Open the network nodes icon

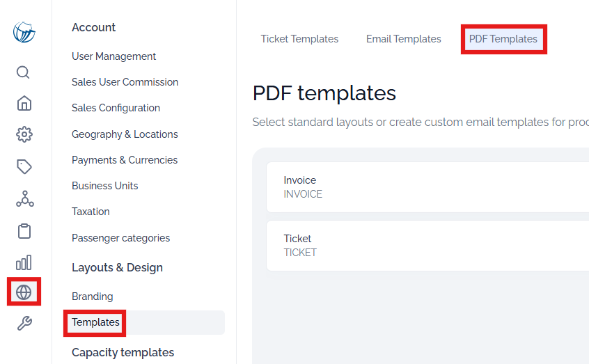click(x=25, y=199)
